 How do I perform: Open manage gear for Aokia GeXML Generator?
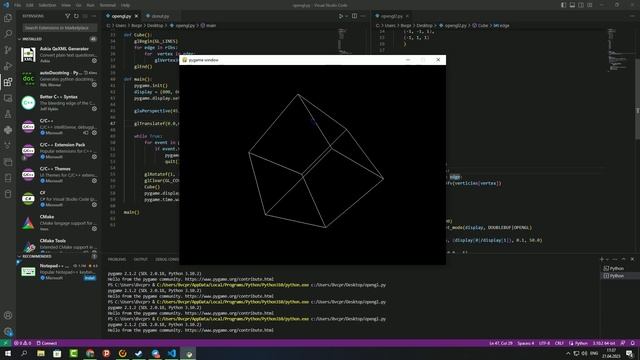94,61
